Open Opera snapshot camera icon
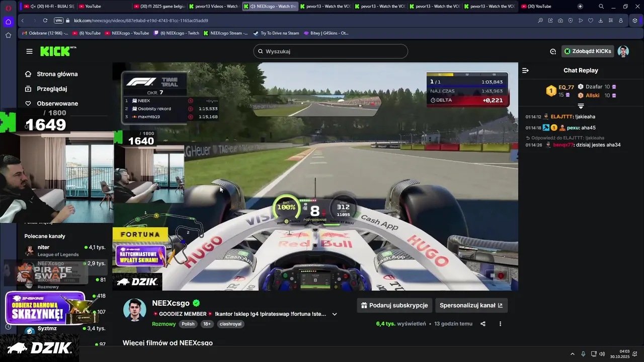This screenshot has width=644, height=362. tap(560, 21)
